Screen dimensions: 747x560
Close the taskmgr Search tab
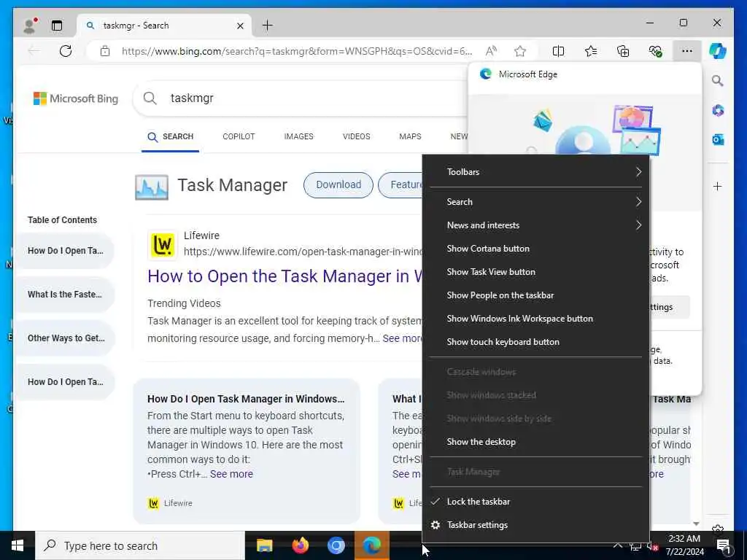coord(241,26)
